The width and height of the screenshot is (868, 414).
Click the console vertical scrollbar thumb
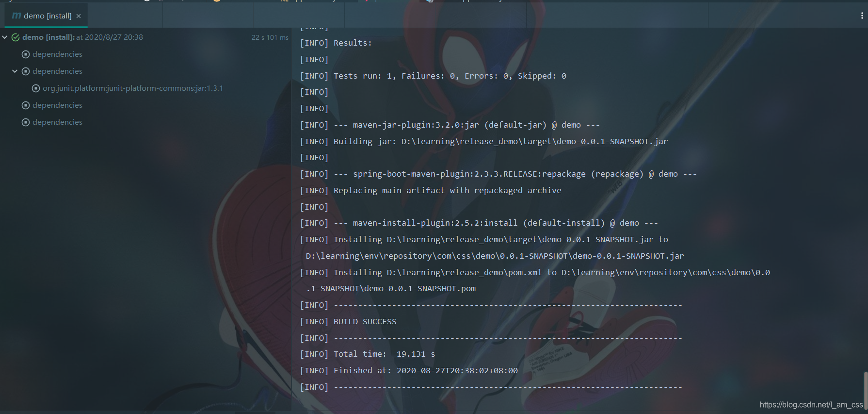[865, 391]
